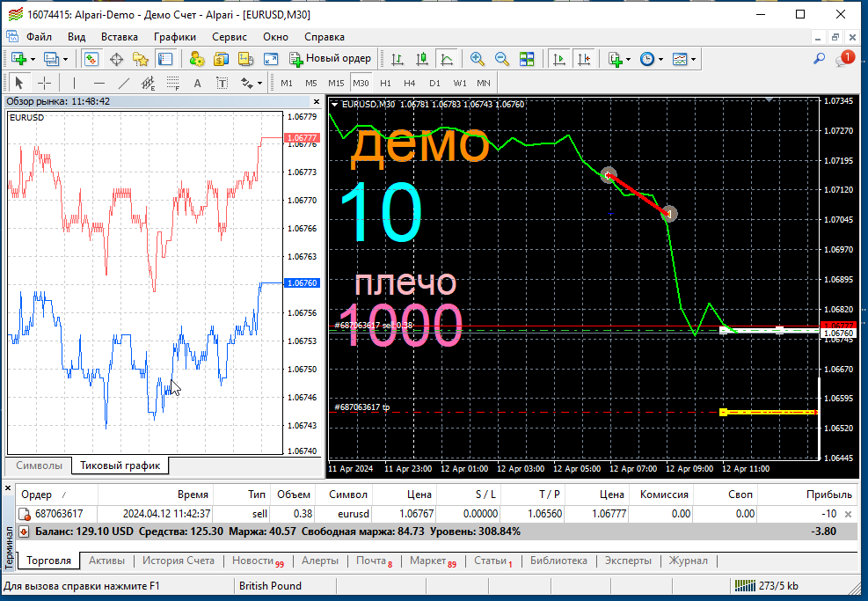Viewport: 868px width, 601px height.
Task: Switch timeframe to H1
Action: coord(385,83)
